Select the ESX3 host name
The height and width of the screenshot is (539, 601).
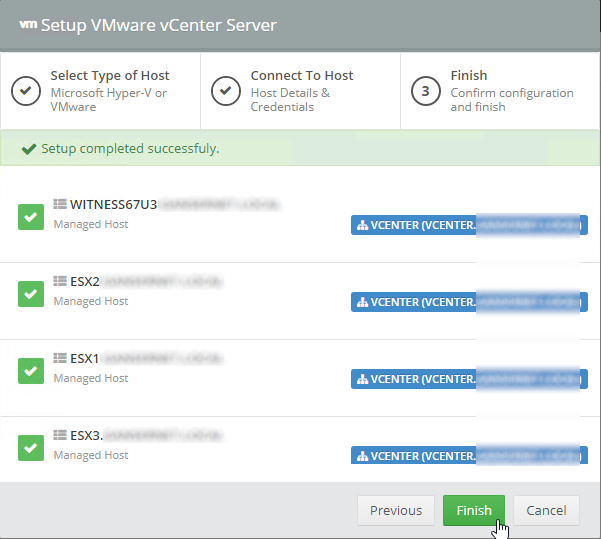click(86, 435)
